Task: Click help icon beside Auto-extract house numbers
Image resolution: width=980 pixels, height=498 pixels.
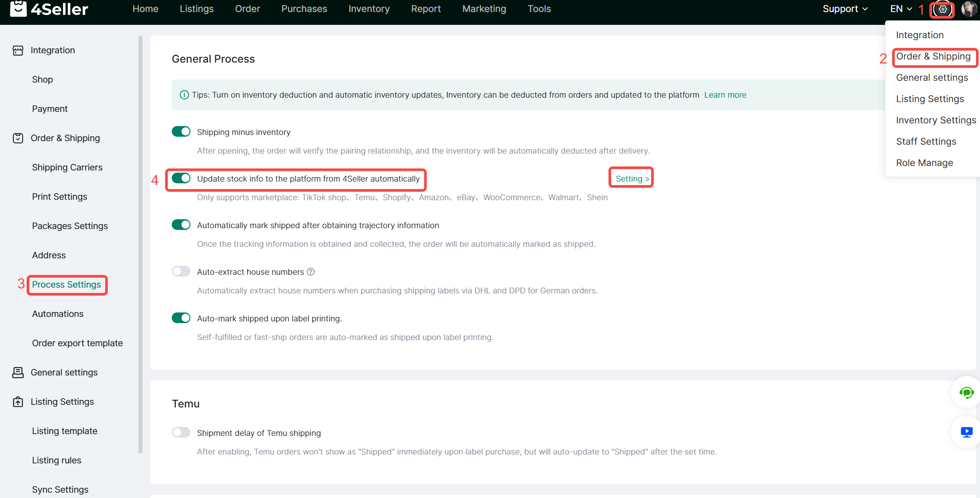Action: 311,272
